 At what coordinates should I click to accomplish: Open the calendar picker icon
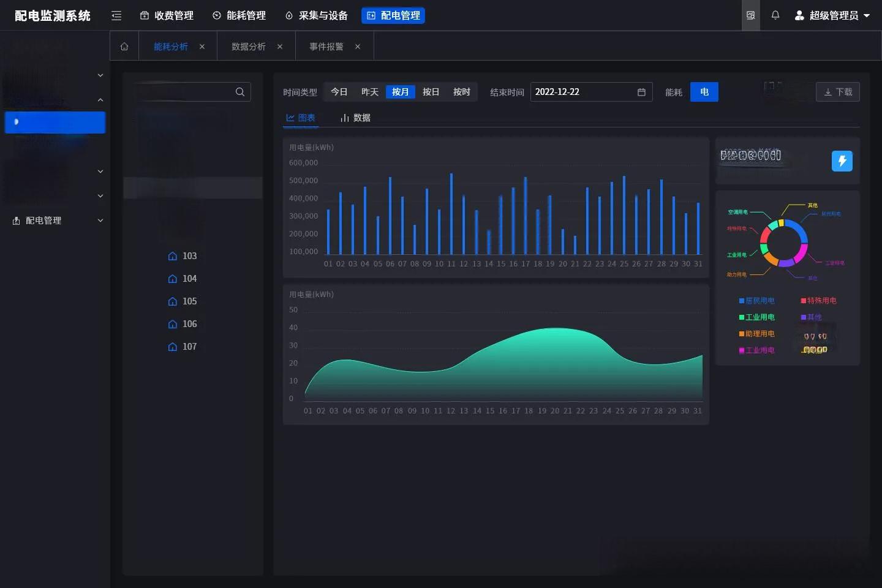pyautogui.click(x=641, y=92)
